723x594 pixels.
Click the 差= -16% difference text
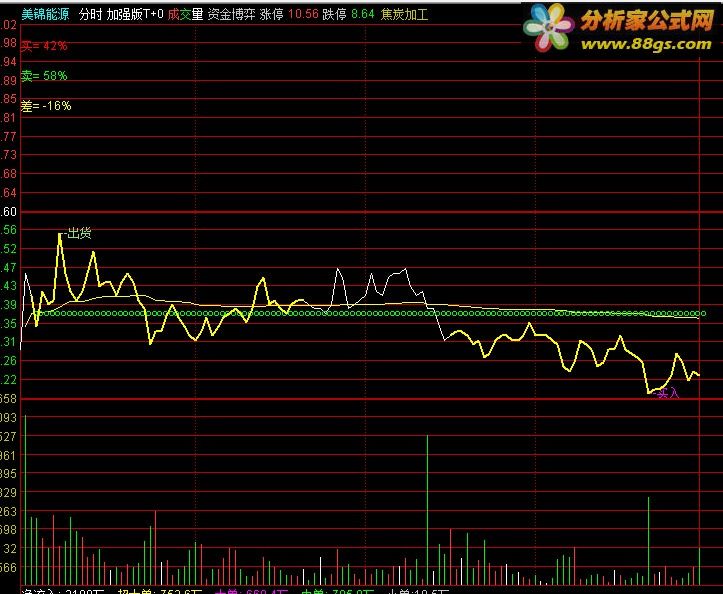tap(46, 106)
